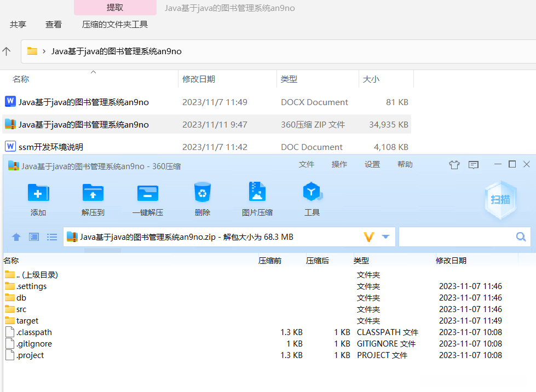The height and width of the screenshot is (392, 536).
Task: Open the 压缩的文件夹工具 tab
Action: point(115,24)
